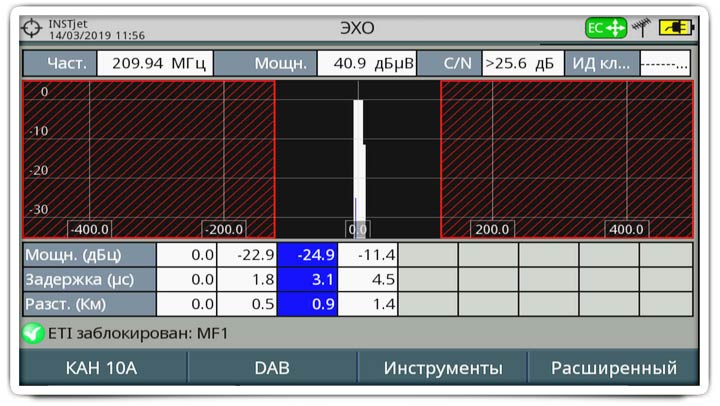Select the highlighted delay cell 3.1
The image size is (720, 406).
click(308, 279)
